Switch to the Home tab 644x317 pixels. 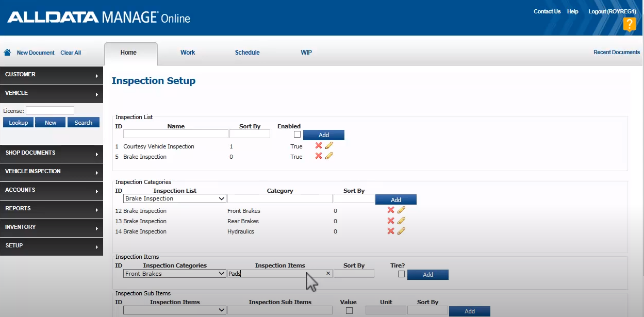pos(131,53)
